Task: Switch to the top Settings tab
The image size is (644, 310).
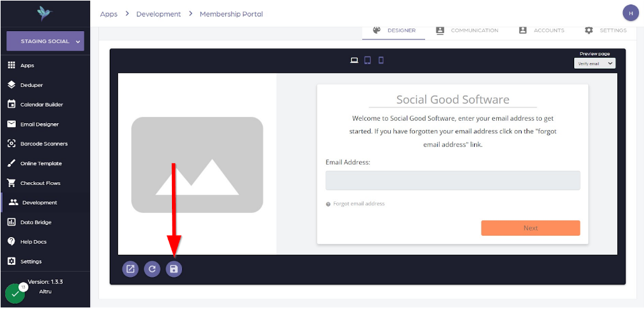Action: point(606,30)
